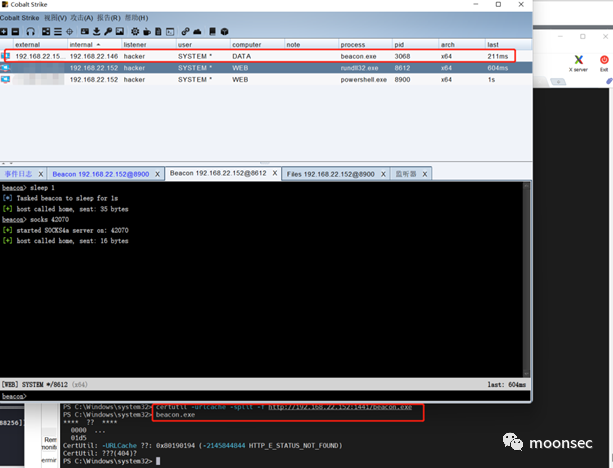Select the rundll32.exe session row
Image resolution: width=613 pixels, height=468 pixels.
click(266, 68)
